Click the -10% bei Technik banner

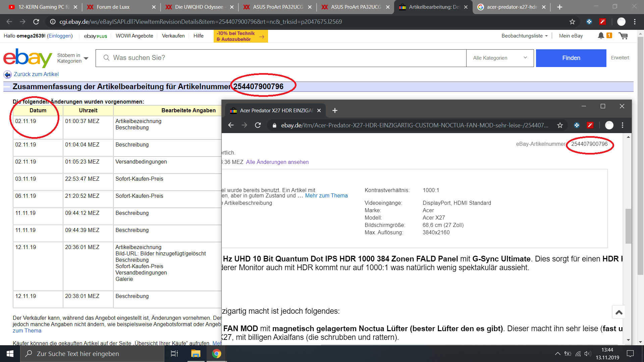pos(240,36)
